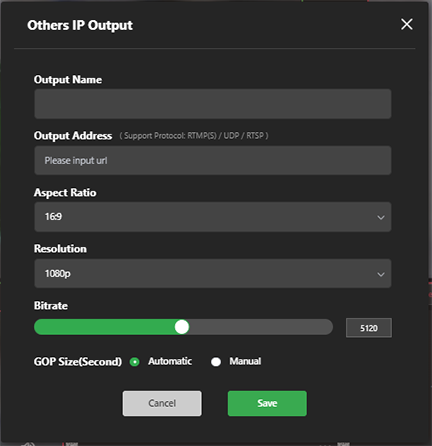Click the unfilled part of the Bitrate slider track
432x446 pixels.
[x=261, y=327]
